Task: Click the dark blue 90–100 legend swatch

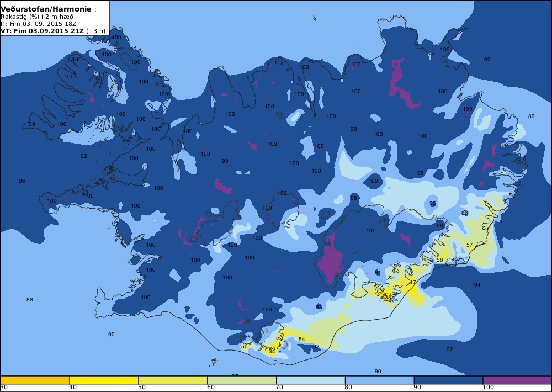Action: (448, 380)
